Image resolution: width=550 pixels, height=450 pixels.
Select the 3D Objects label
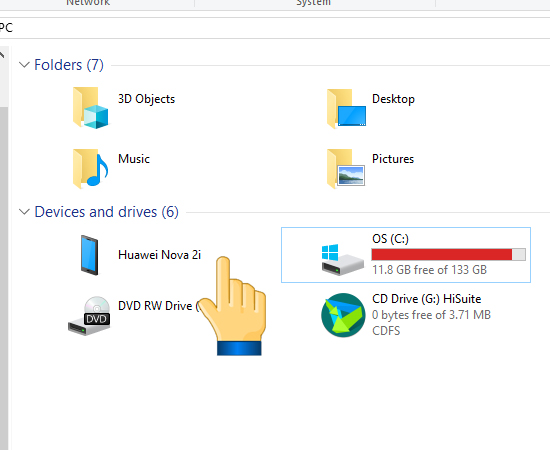coord(146,99)
